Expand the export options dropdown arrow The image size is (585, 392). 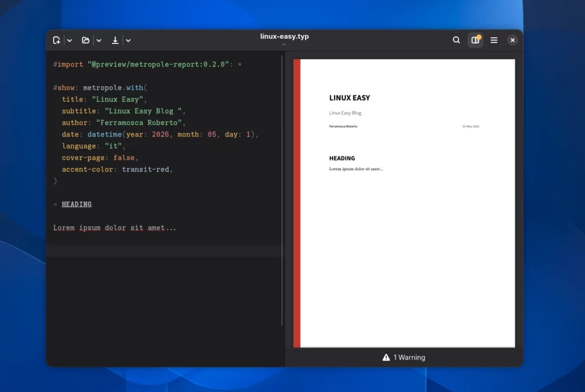point(128,41)
